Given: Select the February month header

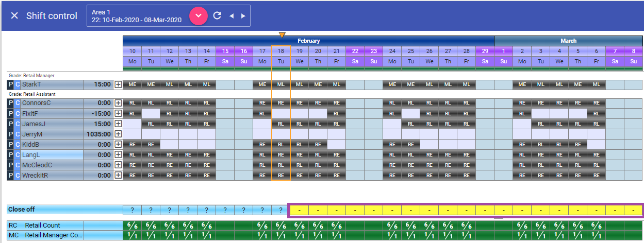Looking at the screenshot, I should tap(308, 41).
